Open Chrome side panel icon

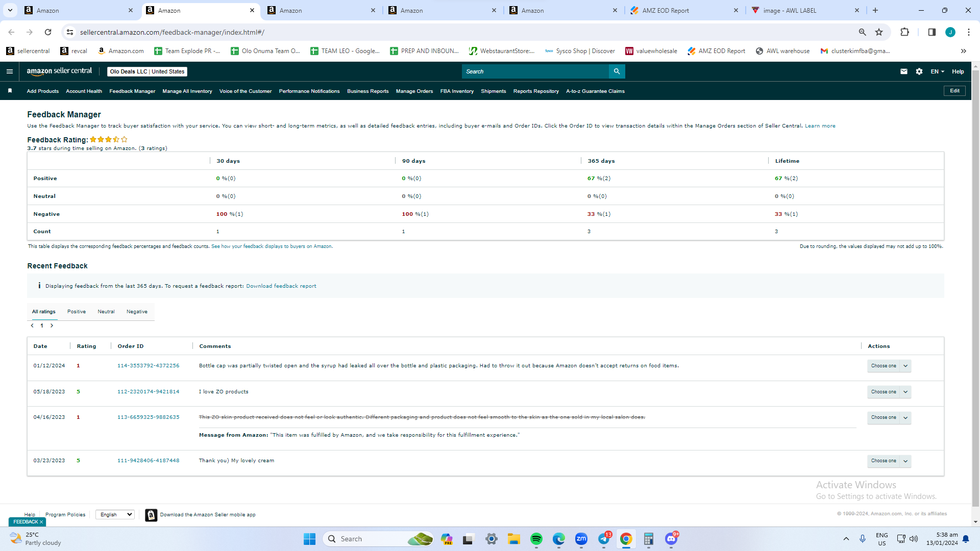click(x=932, y=32)
